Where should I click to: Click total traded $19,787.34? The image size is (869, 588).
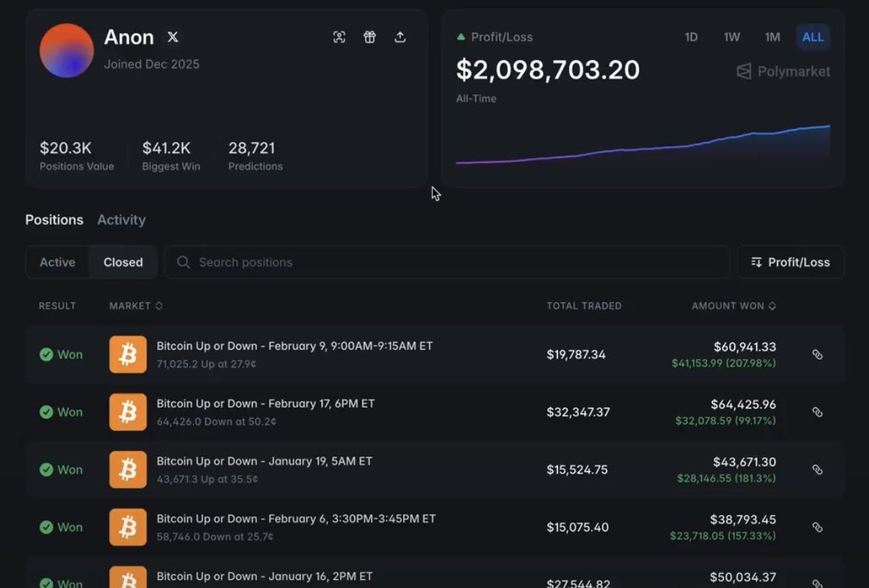pyautogui.click(x=576, y=354)
